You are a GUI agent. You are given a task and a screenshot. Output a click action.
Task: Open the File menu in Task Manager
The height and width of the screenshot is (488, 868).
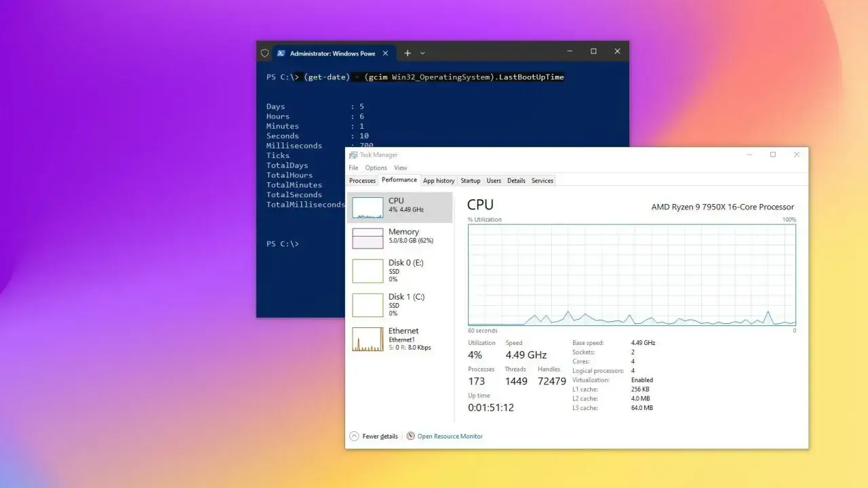(353, 168)
